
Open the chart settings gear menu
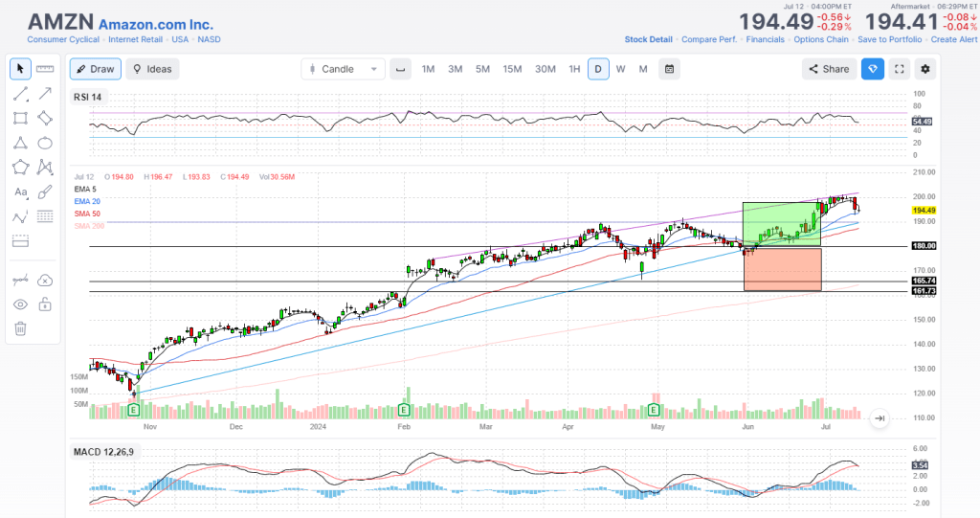point(924,69)
